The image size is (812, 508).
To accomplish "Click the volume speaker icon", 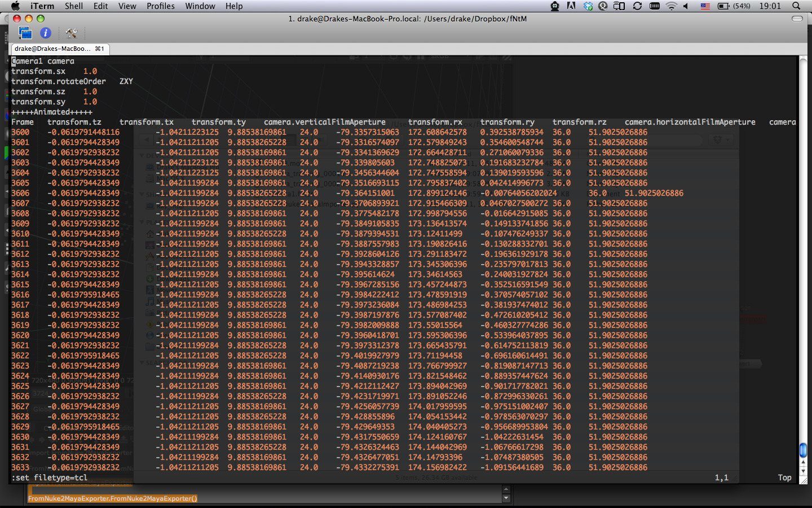I will pyautogui.click(x=686, y=6).
